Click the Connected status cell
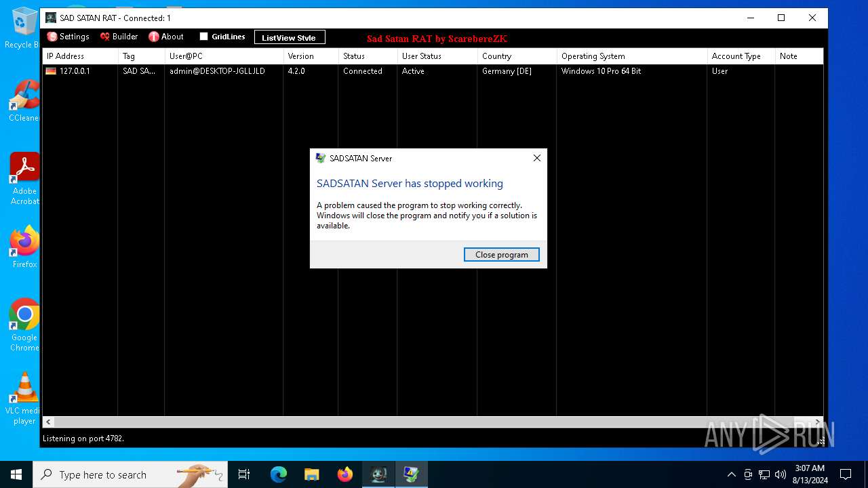 363,71
